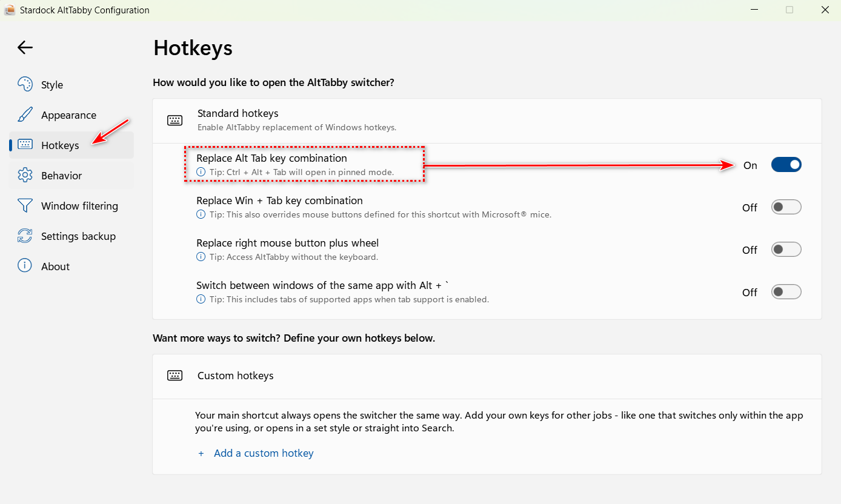This screenshot has height=504, width=841.
Task: Click the Appearance paintbrush icon
Action: click(25, 114)
